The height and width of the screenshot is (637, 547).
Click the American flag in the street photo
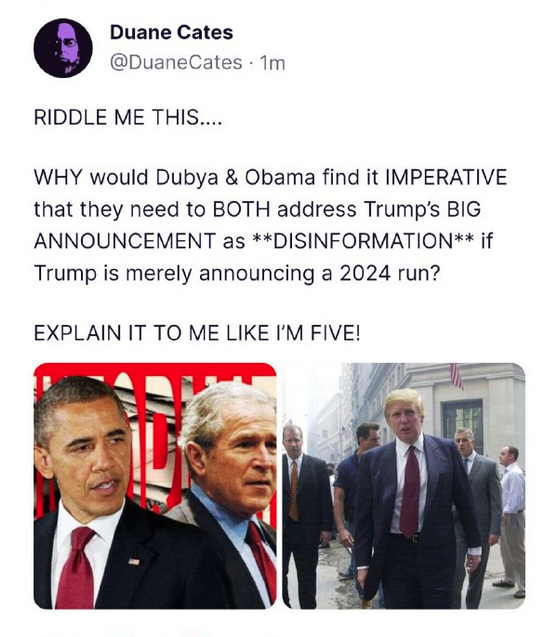coord(456,375)
